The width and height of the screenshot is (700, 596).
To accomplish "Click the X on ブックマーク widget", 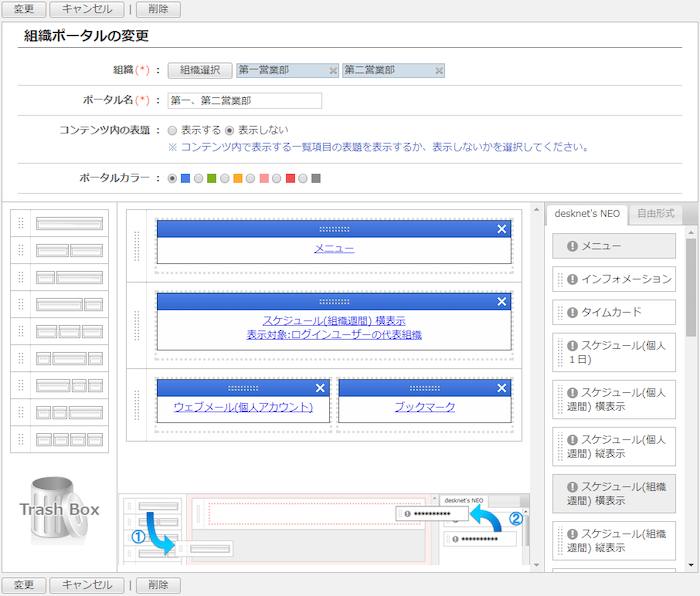I will click(502, 388).
